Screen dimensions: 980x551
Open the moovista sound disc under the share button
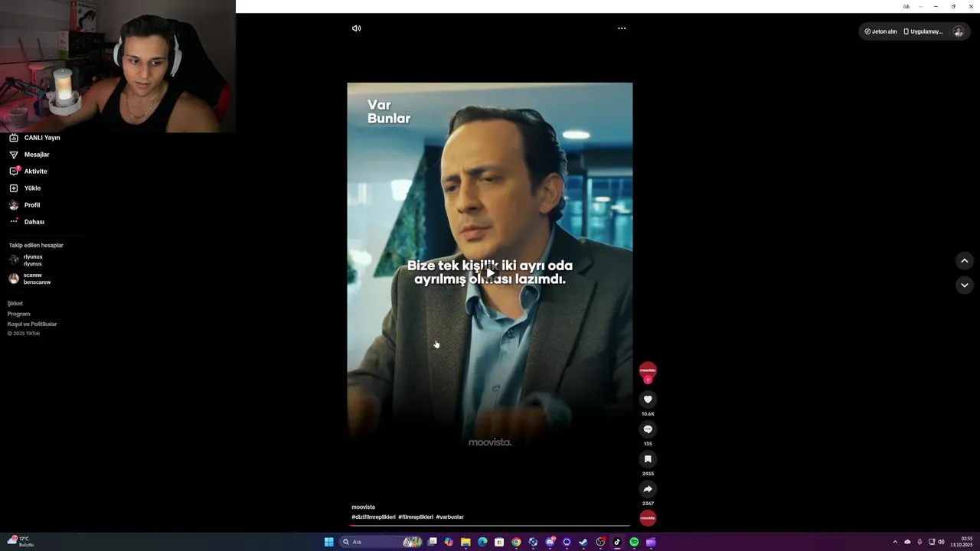tap(648, 518)
